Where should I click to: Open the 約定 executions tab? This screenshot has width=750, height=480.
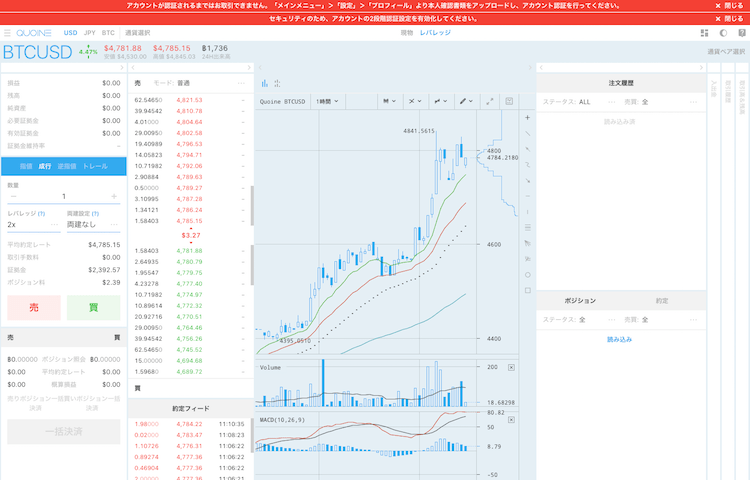click(x=662, y=301)
